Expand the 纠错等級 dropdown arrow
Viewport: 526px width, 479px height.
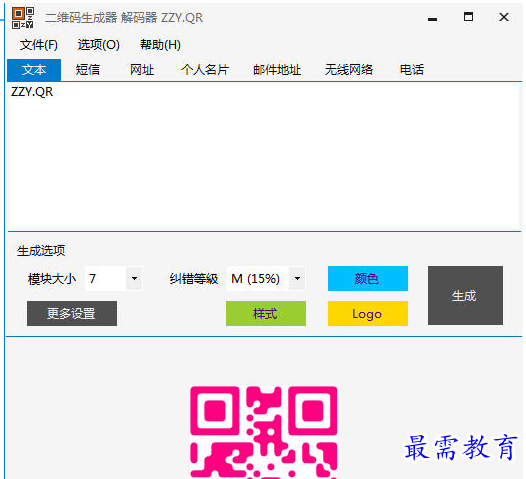click(x=297, y=278)
